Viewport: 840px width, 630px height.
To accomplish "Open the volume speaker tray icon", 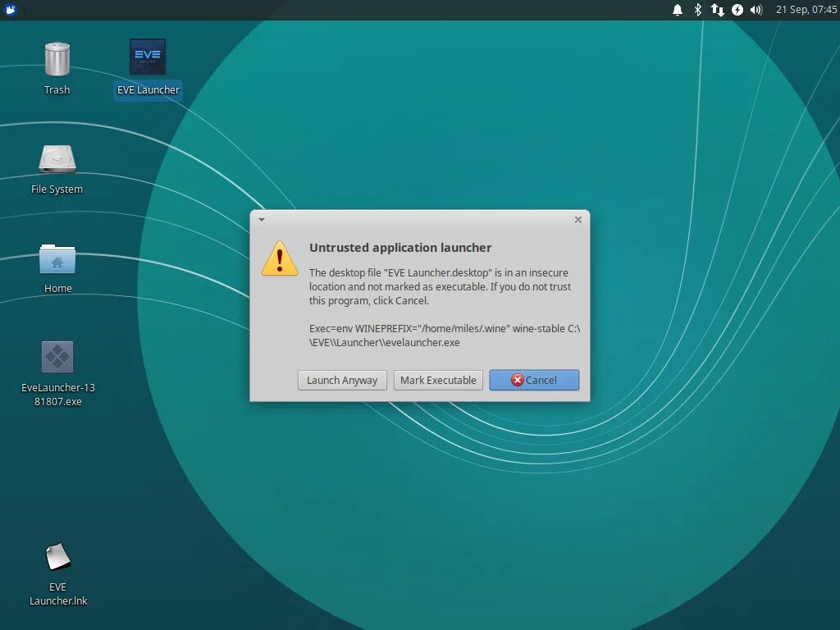I will 756,10.
